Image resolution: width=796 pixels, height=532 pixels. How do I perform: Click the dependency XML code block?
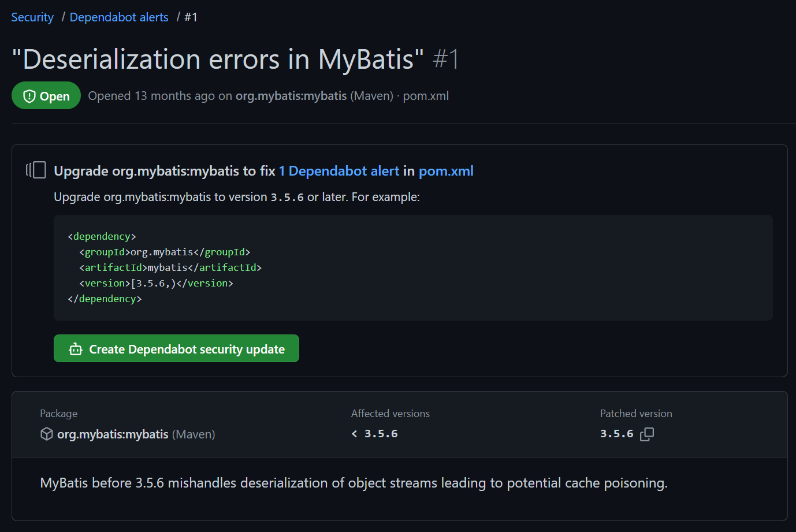tap(412, 267)
